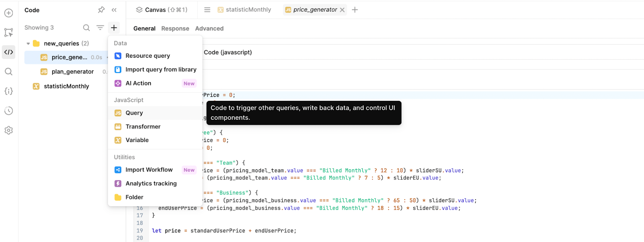
Task: Collapse the new_queries folder
Action: (x=28, y=44)
